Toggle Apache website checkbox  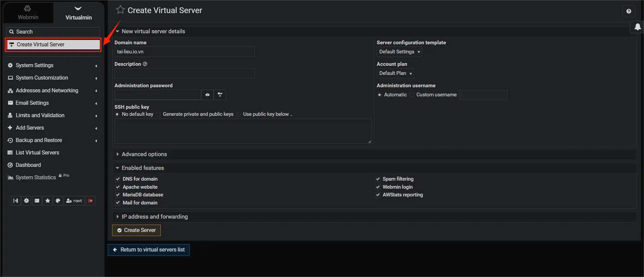pos(118,187)
